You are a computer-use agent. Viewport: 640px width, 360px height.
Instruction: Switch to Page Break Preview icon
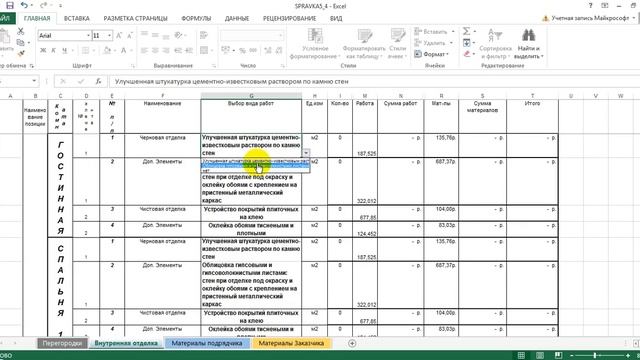pyautogui.click(x=558, y=356)
